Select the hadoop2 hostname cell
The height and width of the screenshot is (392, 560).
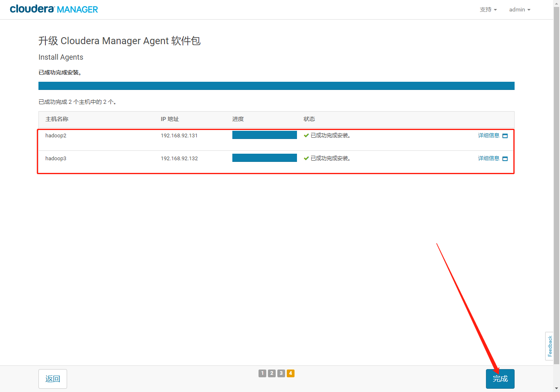click(56, 135)
